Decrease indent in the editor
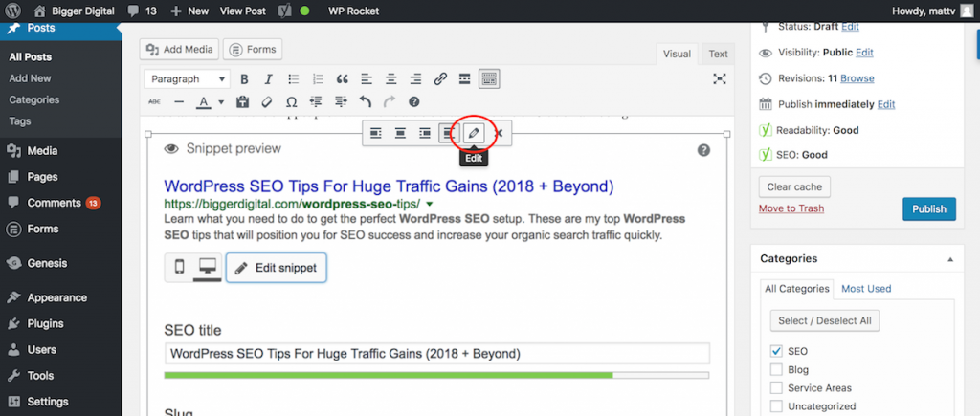This screenshot has width=980, height=416. [316, 101]
